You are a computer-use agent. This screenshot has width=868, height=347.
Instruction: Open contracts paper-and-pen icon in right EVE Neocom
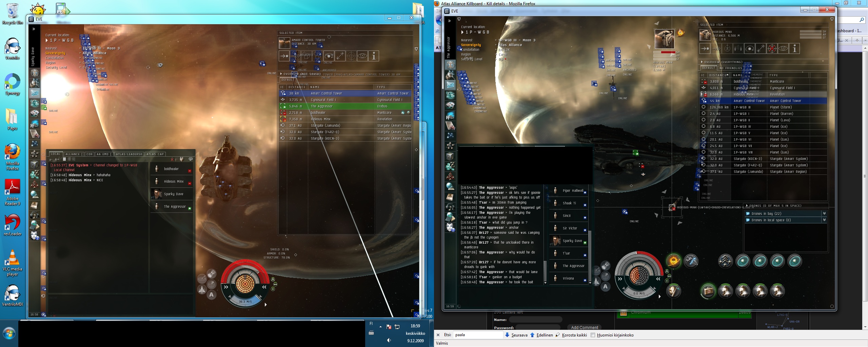(450, 126)
